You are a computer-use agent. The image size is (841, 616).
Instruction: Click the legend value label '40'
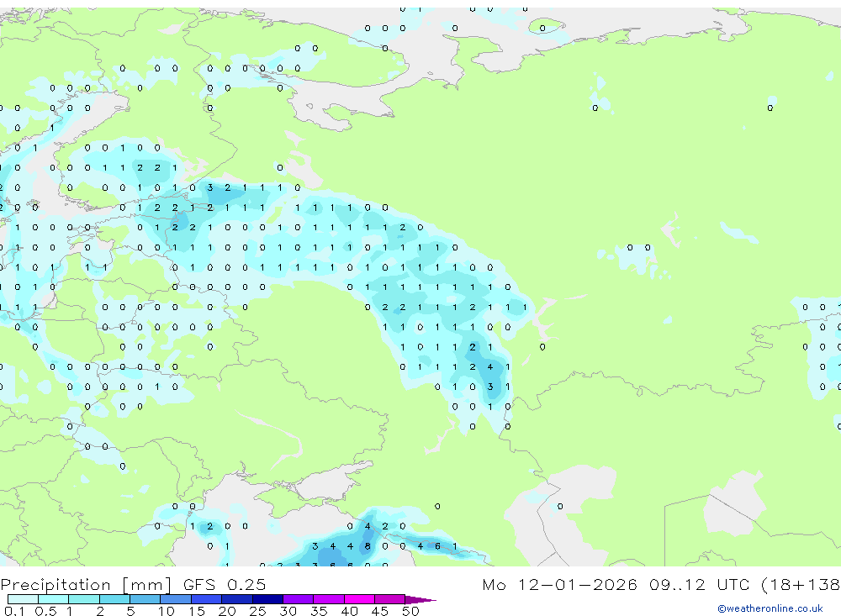coord(349,611)
